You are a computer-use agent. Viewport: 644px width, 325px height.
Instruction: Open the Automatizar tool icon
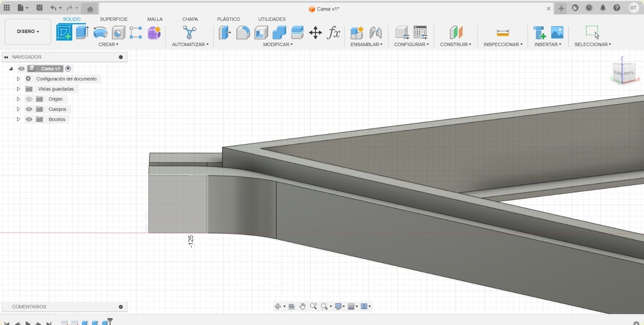[x=190, y=33]
